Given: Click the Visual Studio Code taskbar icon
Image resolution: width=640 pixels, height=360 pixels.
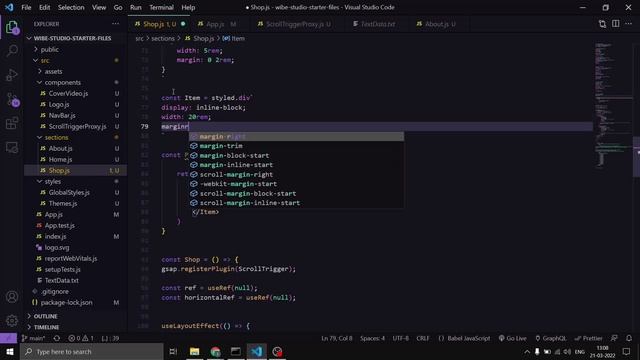Looking at the screenshot, I should (257, 352).
